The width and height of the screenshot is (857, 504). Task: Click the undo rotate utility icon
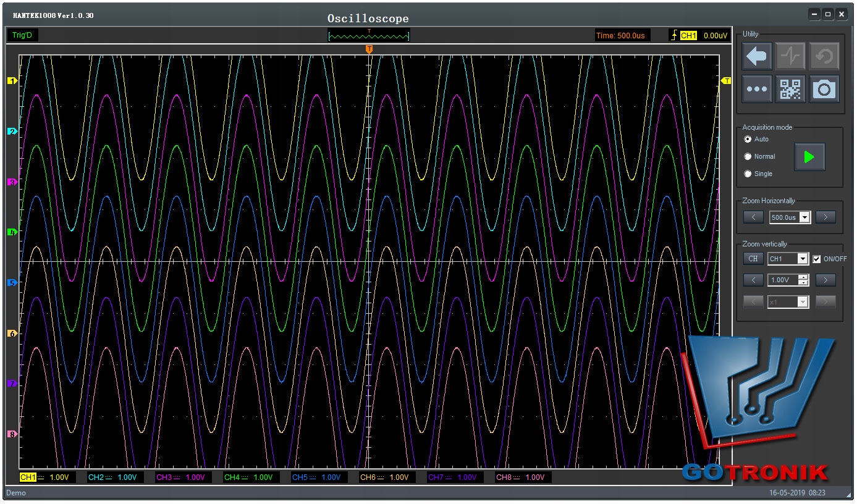824,57
